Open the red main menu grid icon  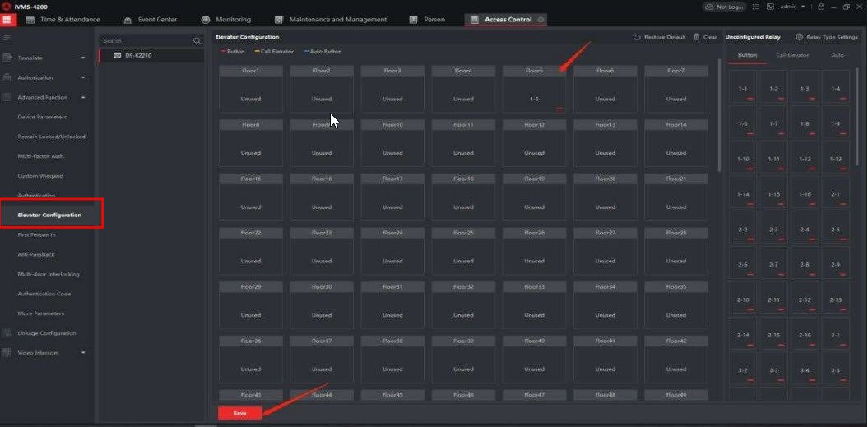click(x=7, y=20)
